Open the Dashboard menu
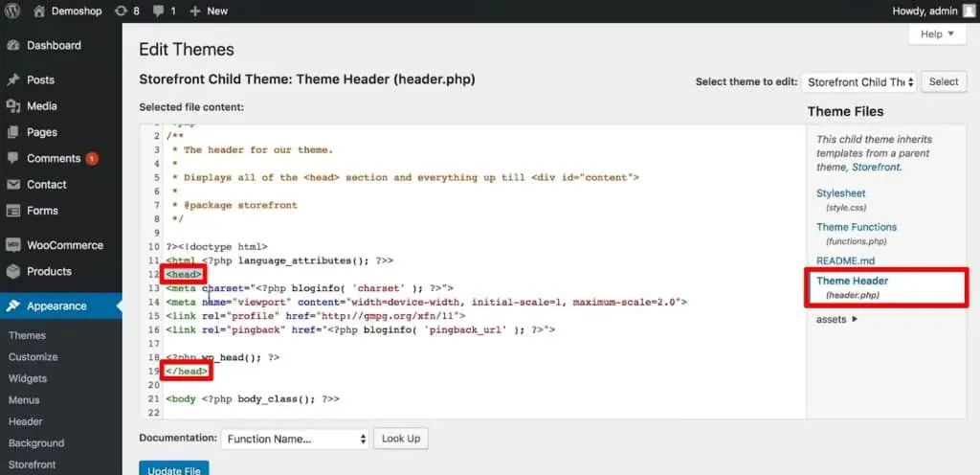 (54, 46)
